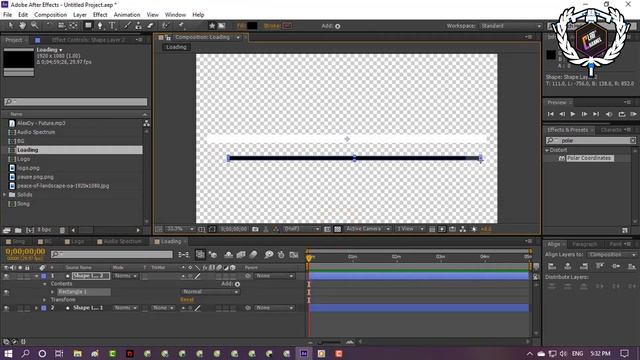Expand the Solids folder

coord(4,195)
